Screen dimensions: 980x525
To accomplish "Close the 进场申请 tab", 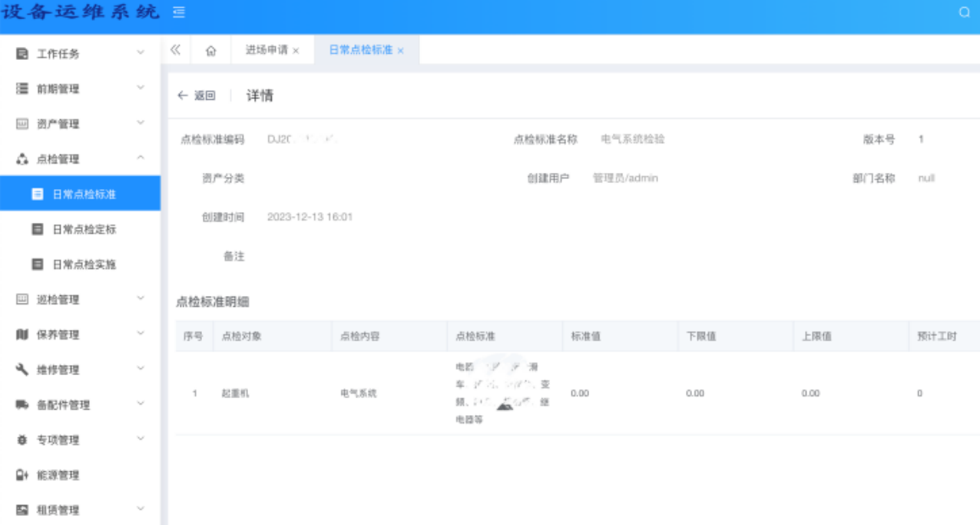I will coord(296,51).
